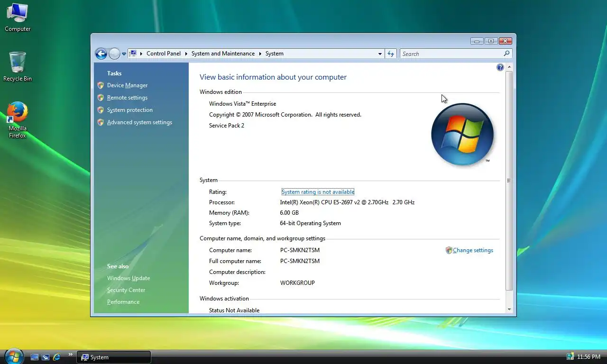The image size is (607, 364).
Task: Expand the arrow after Control Panel
Action: coord(186,54)
